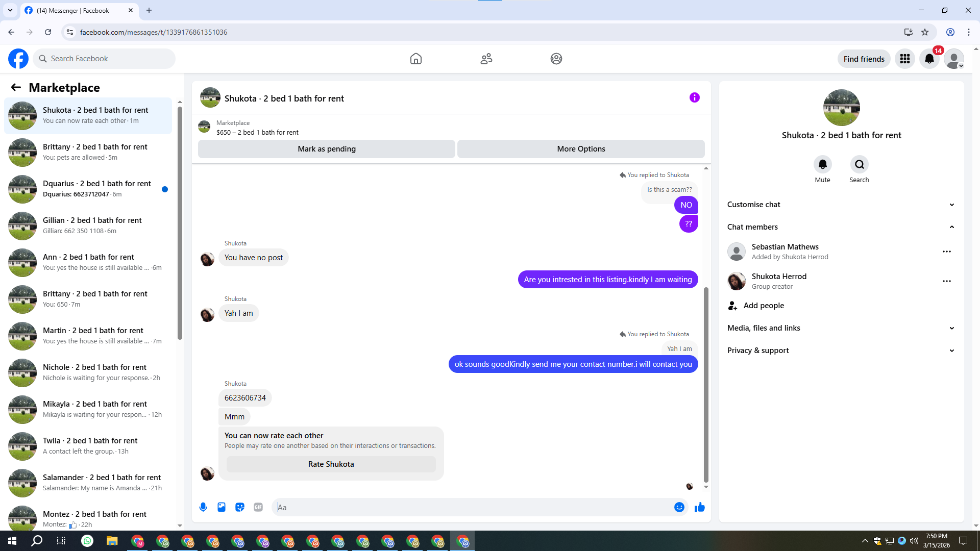The image size is (980, 551).
Task: Bookmark this page with the star icon
Action: pos(925,32)
